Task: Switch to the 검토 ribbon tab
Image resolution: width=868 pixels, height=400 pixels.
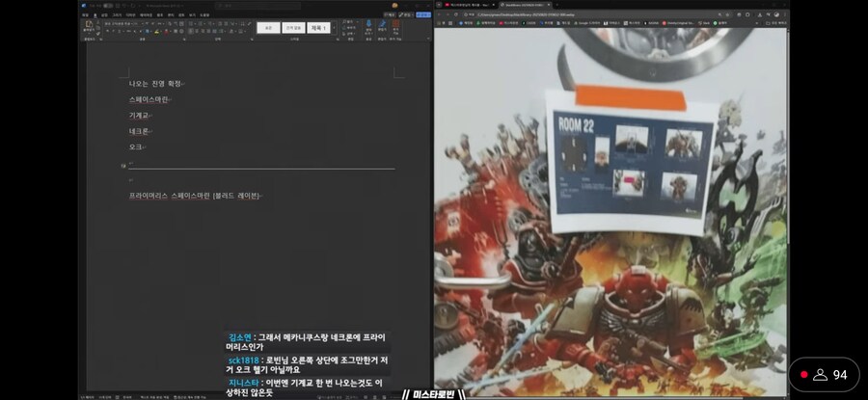Action: point(181,14)
